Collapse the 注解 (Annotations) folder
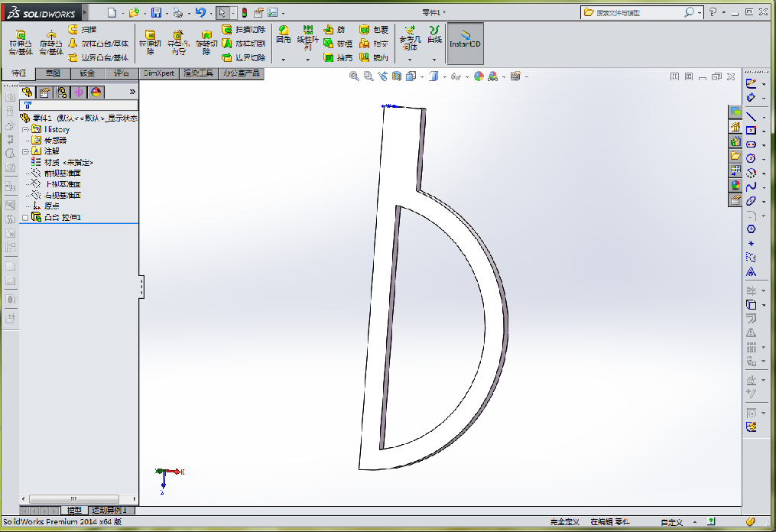This screenshot has width=776, height=532. [26, 151]
